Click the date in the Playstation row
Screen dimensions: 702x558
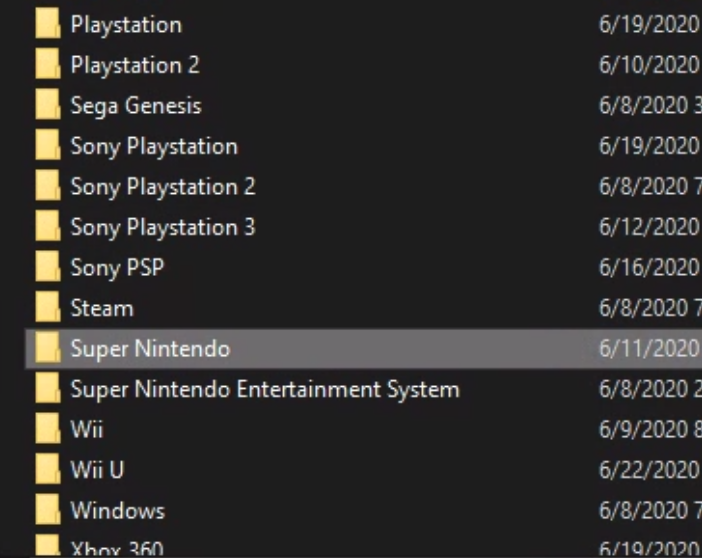[x=650, y=24]
